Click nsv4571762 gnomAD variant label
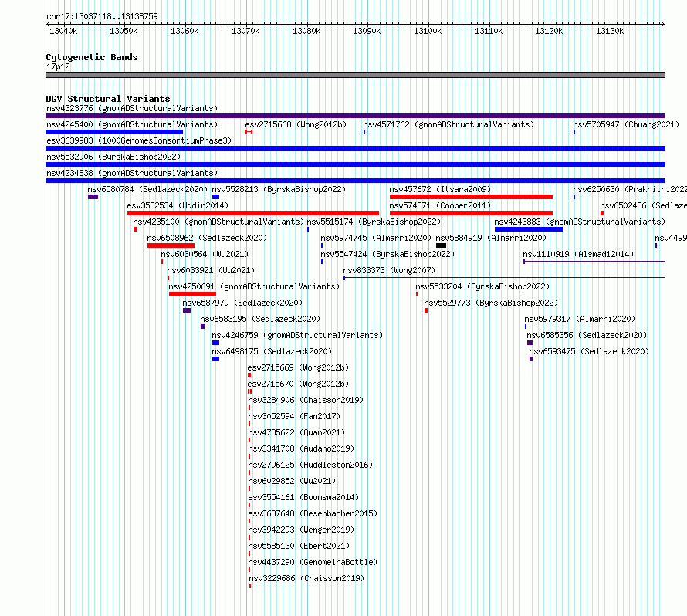 [x=448, y=124]
